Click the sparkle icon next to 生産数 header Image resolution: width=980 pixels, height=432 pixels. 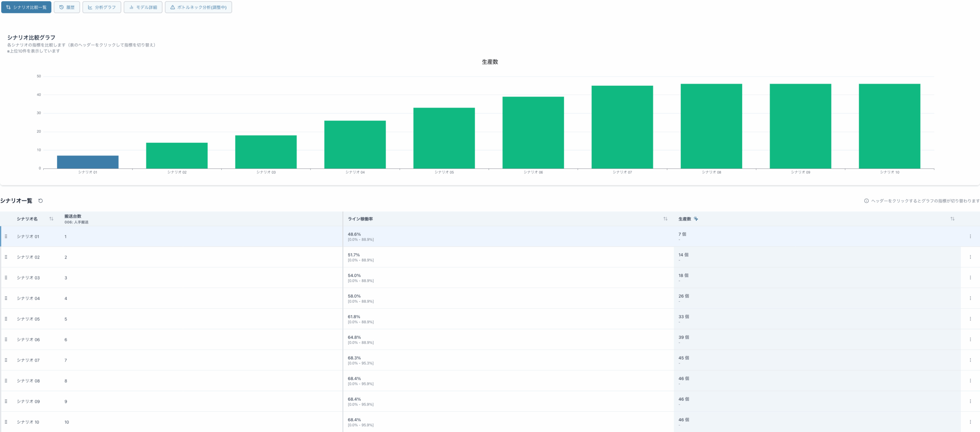(x=696, y=219)
